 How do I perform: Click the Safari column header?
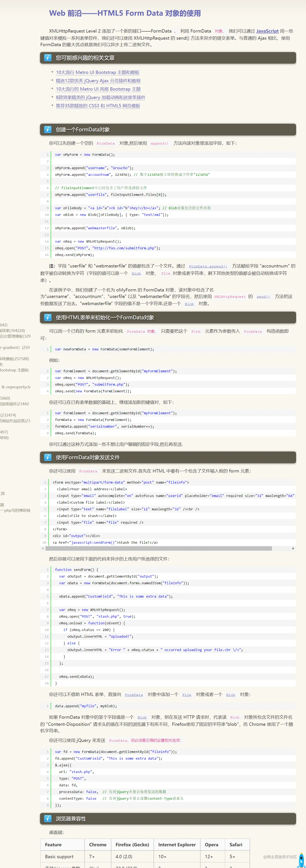(x=237, y=844)
